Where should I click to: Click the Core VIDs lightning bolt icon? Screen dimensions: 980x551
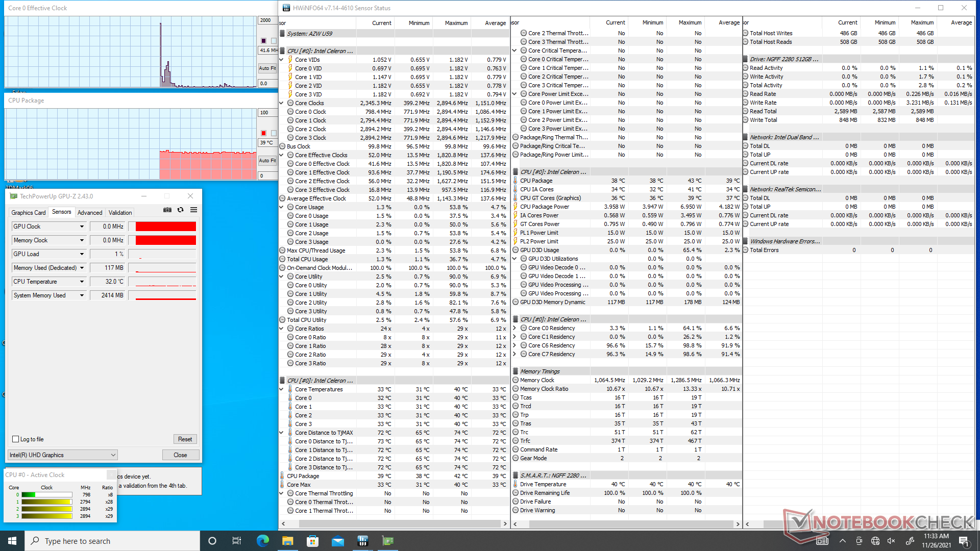pyautogui.click(x=290, y=60)
